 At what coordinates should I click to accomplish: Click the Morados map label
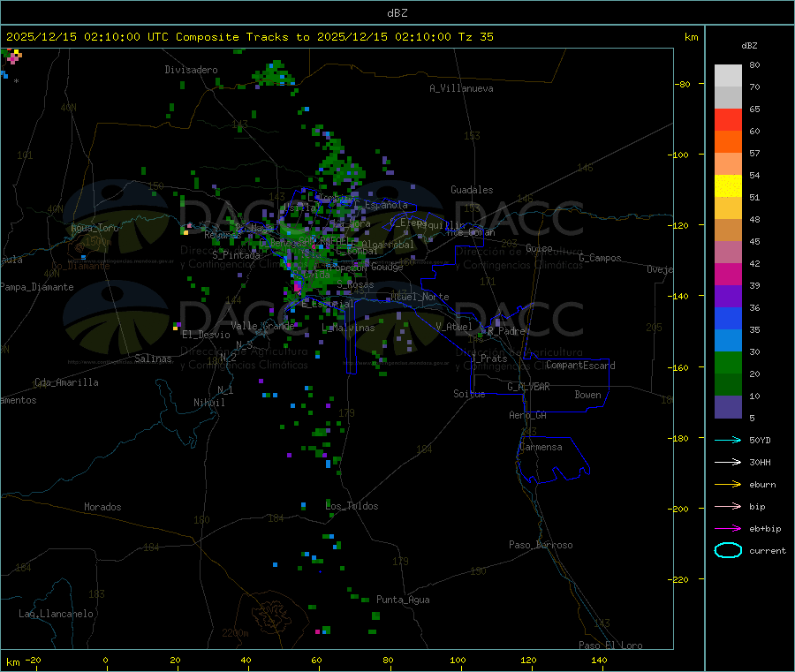[103, 507]
